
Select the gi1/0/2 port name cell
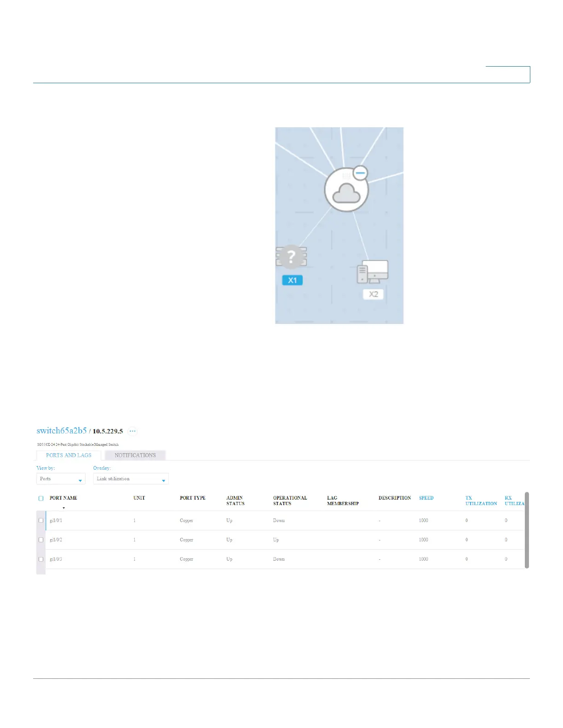pyautogui.click(x=56, y=540)
